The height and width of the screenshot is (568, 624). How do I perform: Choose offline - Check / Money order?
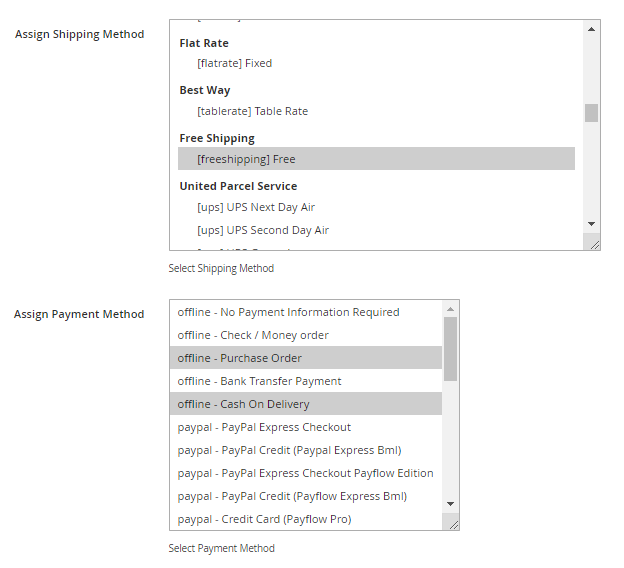click(x=253, y=335)
